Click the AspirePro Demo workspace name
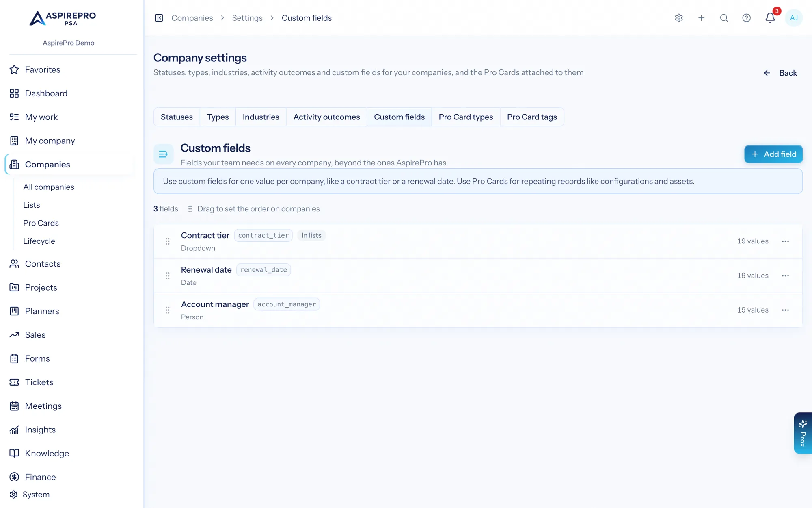812x508 pixels. point(69,43)
